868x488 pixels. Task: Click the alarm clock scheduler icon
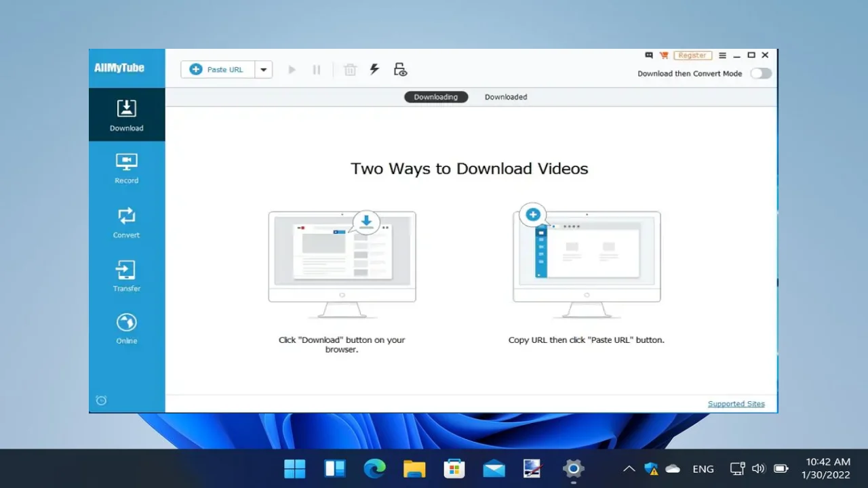[x=101, y=400]
